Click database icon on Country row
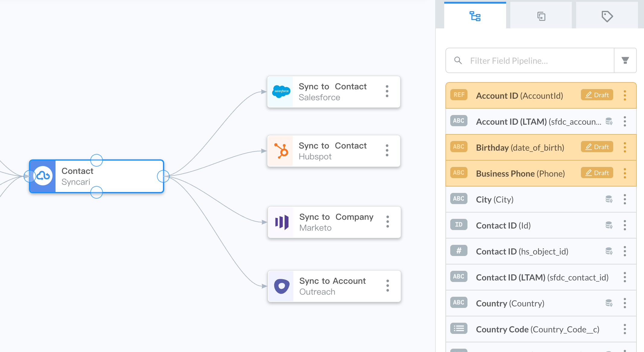This screenshot has height=352, width=644. (609, 303)
